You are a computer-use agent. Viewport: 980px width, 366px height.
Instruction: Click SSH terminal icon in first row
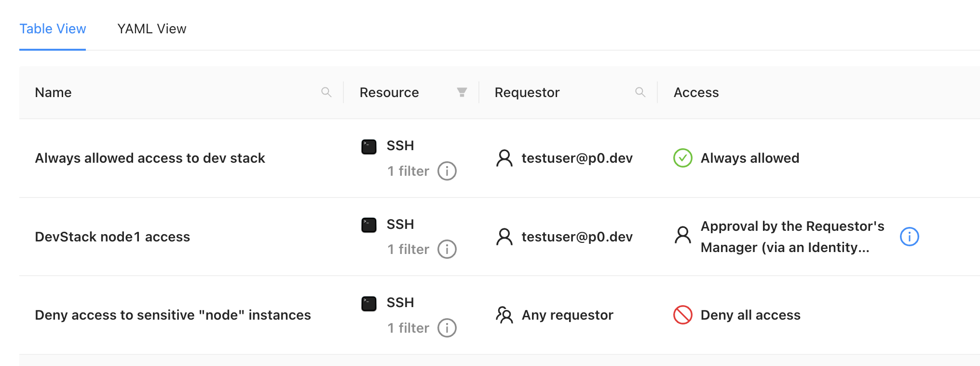pos(369,146)
